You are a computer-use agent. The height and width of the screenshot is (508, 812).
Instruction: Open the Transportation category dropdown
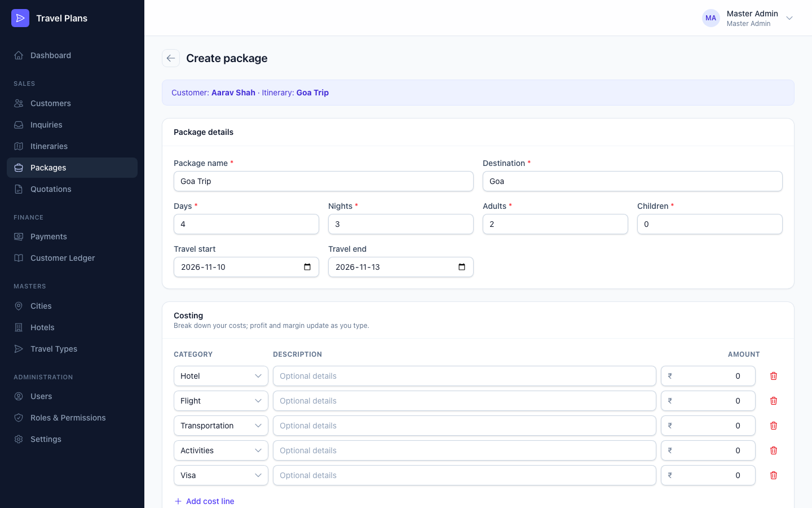click(221, 426)
